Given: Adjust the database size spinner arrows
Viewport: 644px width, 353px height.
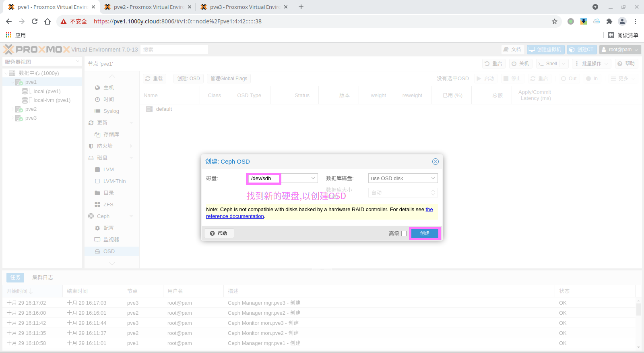Looking at the screenshot, I should pos(433,193).
